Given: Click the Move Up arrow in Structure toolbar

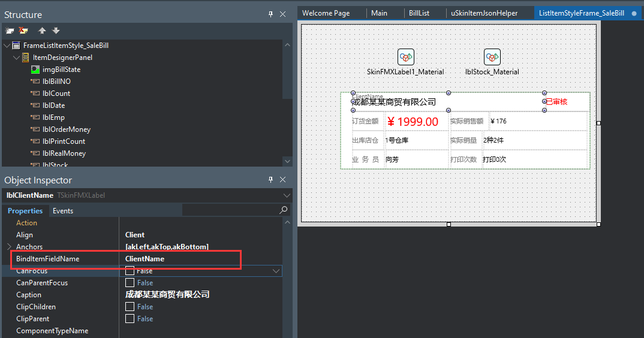Looking at the screenshot, I should 42,31.
